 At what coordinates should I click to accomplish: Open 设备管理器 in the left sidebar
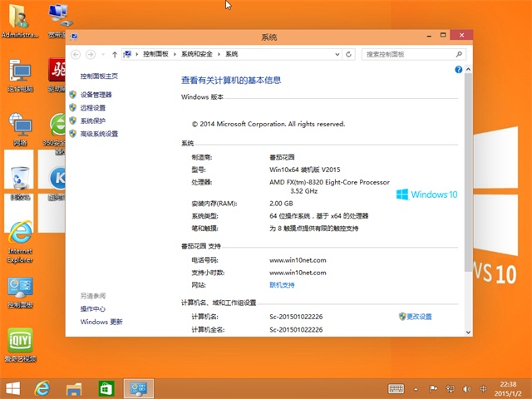click(96, 95)
